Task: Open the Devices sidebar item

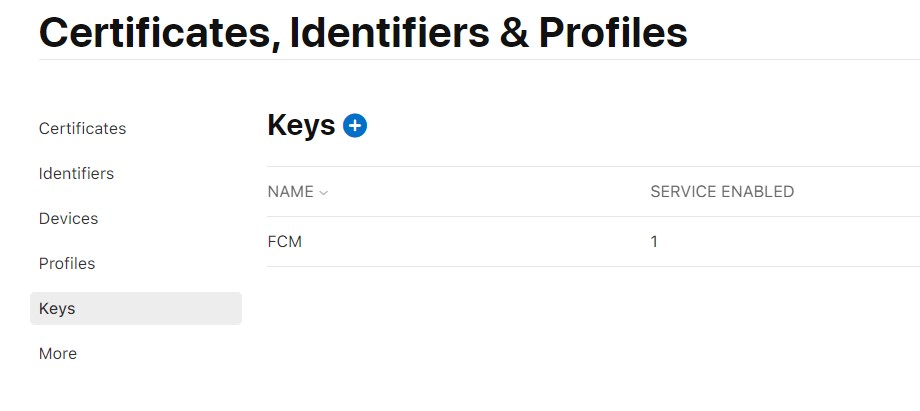Action: pyautogui.click(x=68, y=219)
